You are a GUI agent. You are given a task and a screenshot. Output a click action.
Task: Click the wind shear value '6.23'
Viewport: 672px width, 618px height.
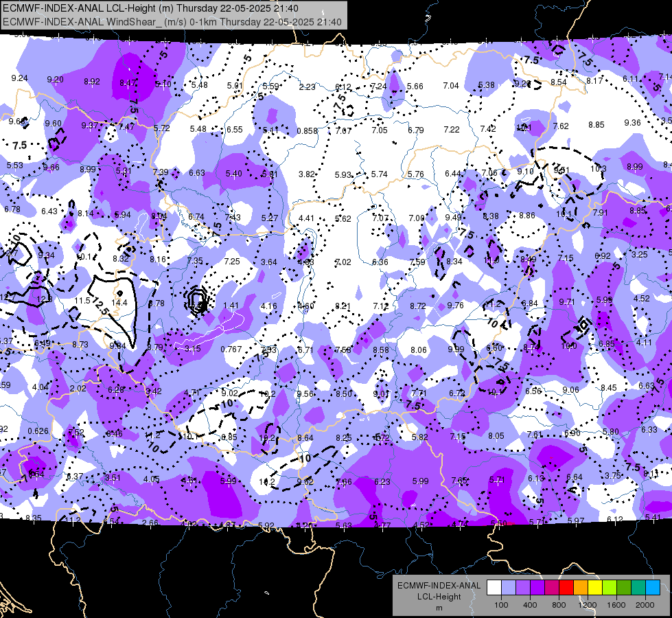(x=382, y=482)
